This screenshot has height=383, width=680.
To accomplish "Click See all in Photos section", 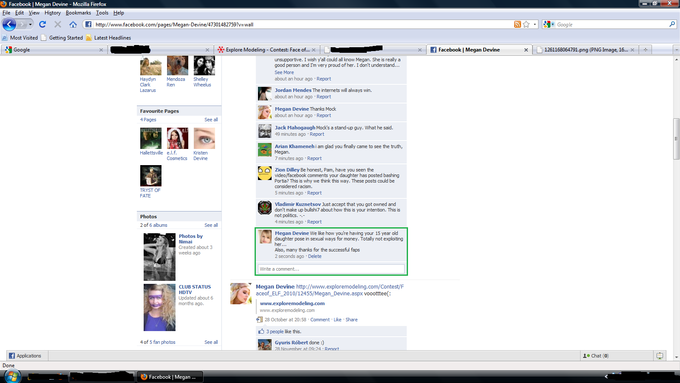I will (211, 225).
